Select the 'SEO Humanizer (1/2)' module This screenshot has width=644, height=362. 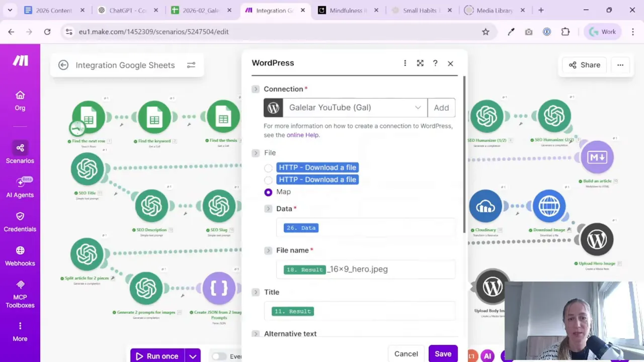pos(487,116)
